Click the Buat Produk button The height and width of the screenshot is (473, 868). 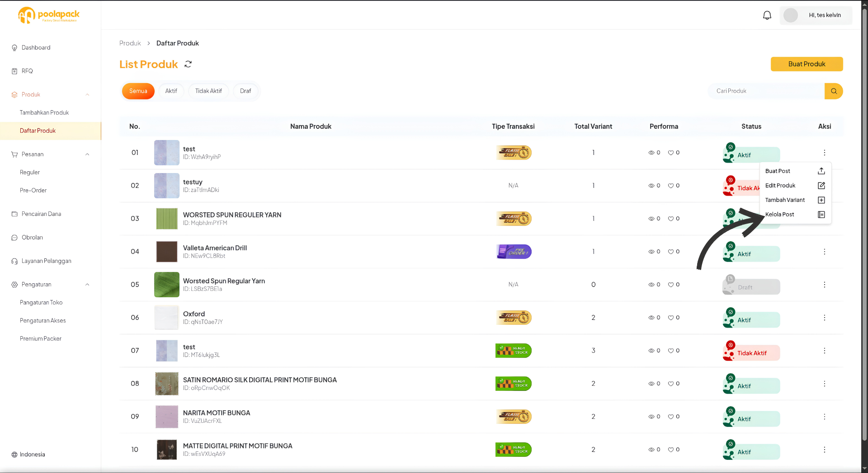click(x=807, y=64)
